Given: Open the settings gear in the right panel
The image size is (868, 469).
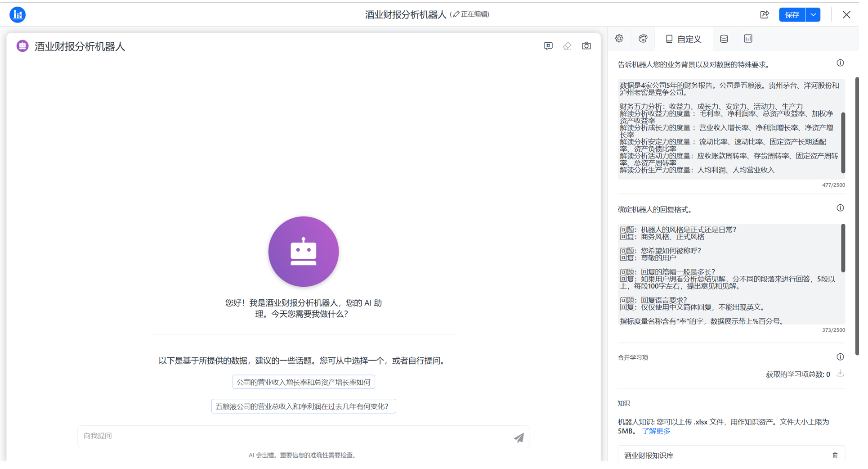Looking at the screenshot, I should [619, 39].
